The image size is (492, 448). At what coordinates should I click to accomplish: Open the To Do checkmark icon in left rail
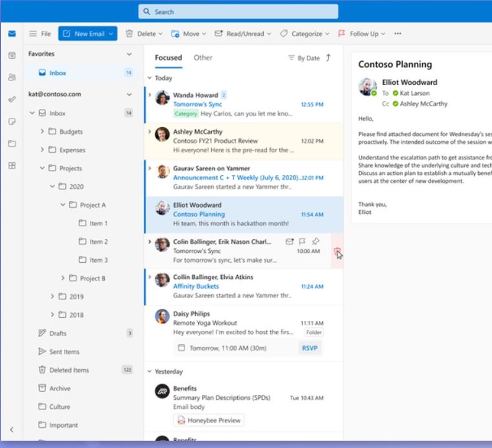12,100
